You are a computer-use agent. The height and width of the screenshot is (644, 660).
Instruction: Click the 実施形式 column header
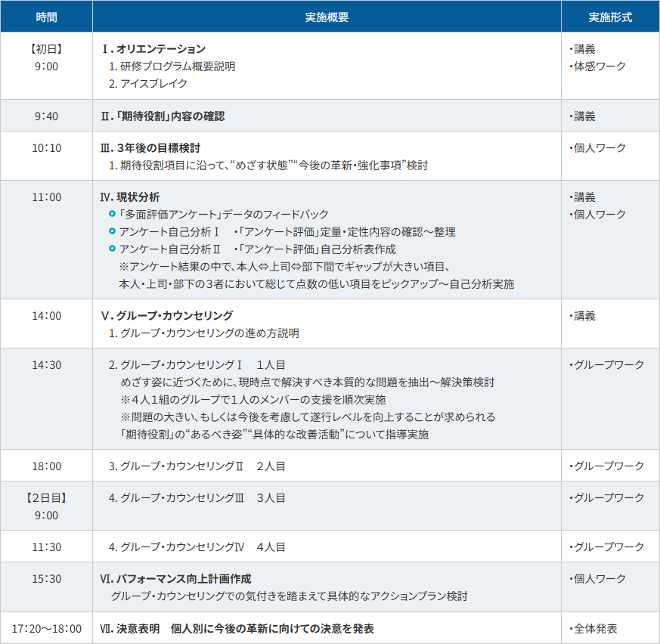pos(610,17)
